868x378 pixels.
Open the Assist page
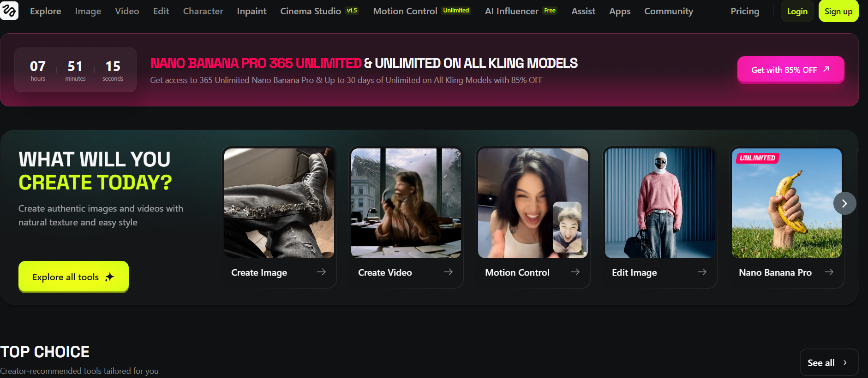[x=583, y=11]
